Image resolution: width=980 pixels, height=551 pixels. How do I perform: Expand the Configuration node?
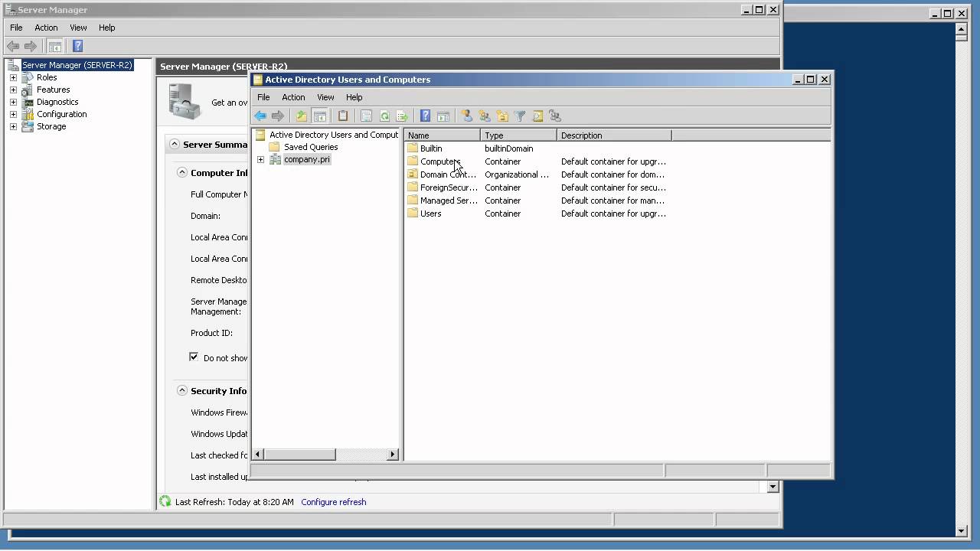[x=13, y=114]
